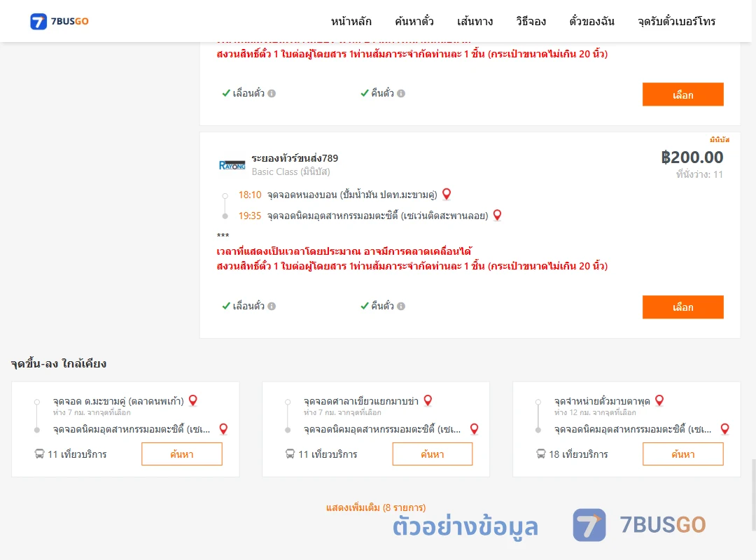Click ระยองทัวร์ขนส่ง789 operator name
756x560 pixels.
point(295,158)
